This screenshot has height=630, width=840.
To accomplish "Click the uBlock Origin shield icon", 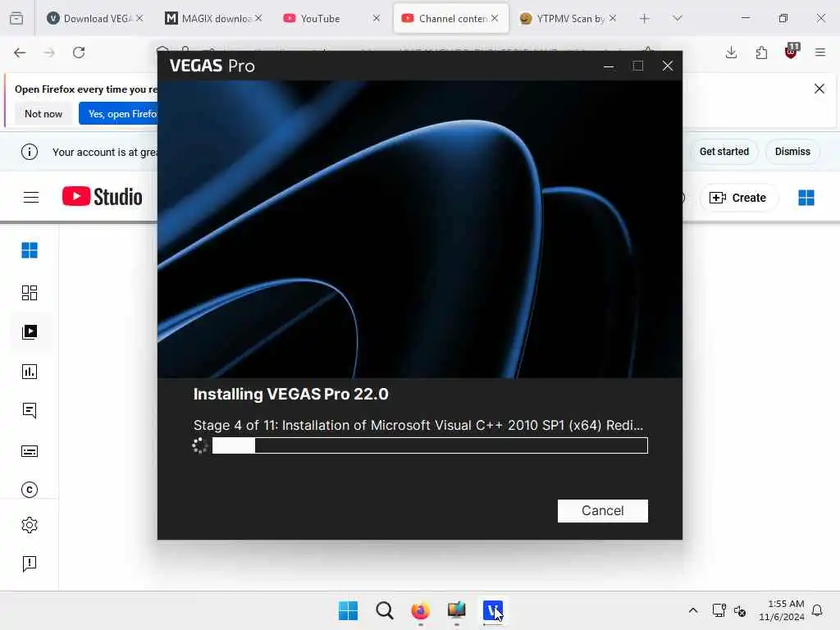I will 792,52.
